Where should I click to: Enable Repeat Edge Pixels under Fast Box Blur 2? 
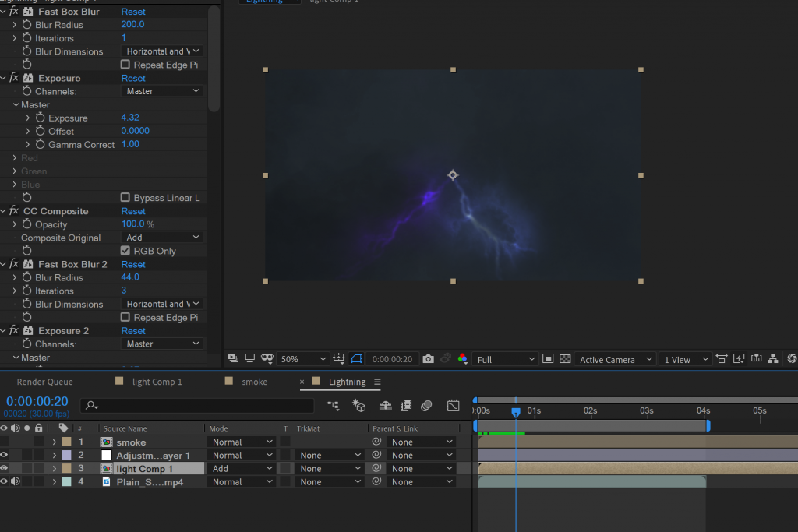[x=125, y=317]
